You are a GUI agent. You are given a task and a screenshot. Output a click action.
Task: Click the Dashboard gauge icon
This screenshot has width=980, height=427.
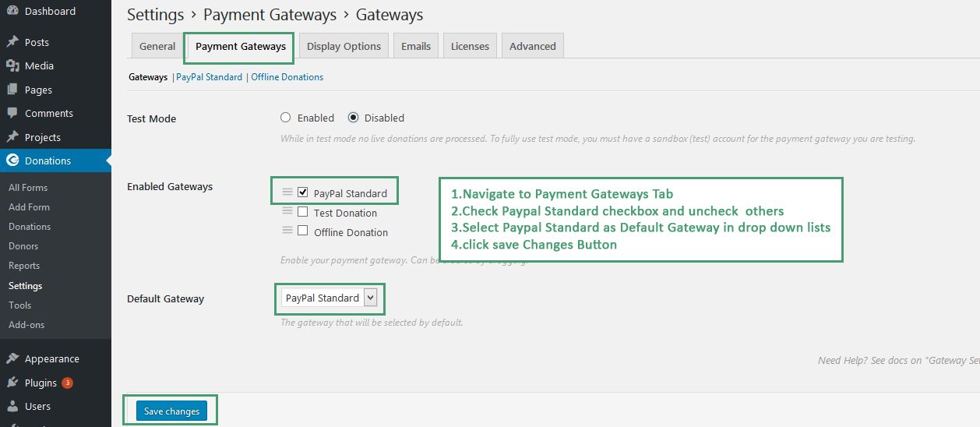coord(12,11)
